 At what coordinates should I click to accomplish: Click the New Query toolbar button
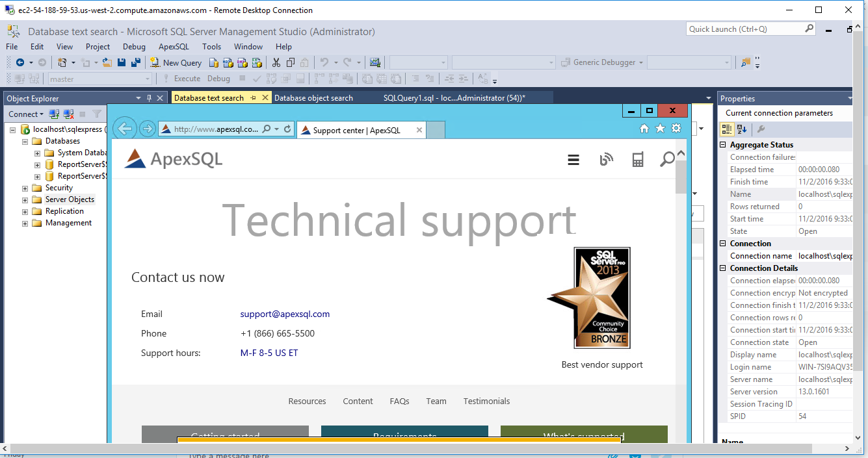(x=176, y=63)
